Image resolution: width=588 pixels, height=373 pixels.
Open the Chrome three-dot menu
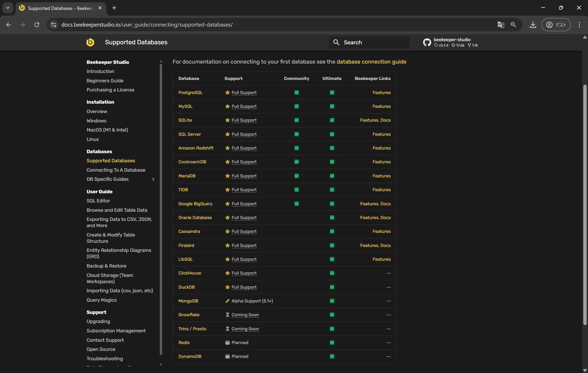[579, 25]
